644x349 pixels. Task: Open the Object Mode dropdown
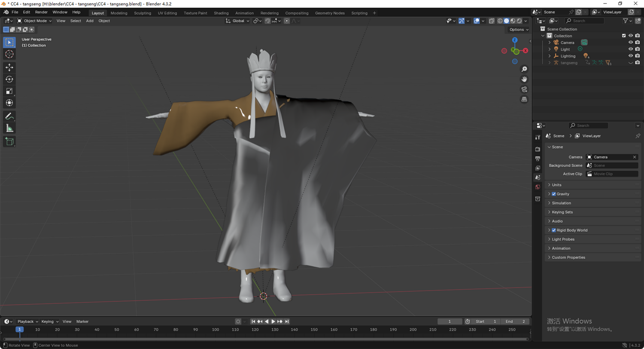pos(34,21)
